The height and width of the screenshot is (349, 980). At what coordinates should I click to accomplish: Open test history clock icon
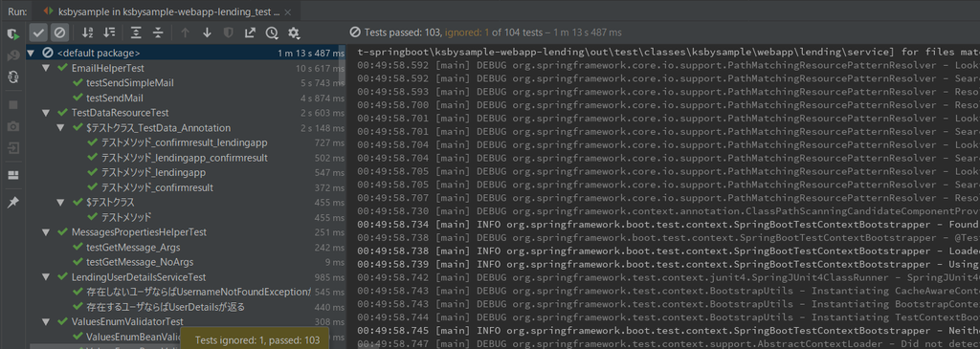[x=272, y=33]
